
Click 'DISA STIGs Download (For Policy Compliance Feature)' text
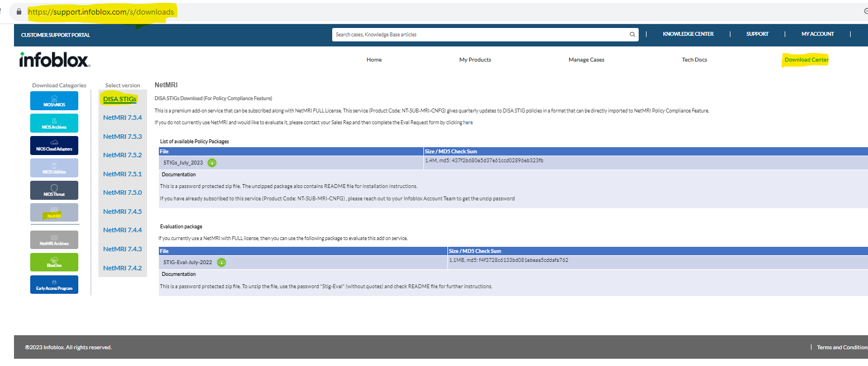coord(213,98)
